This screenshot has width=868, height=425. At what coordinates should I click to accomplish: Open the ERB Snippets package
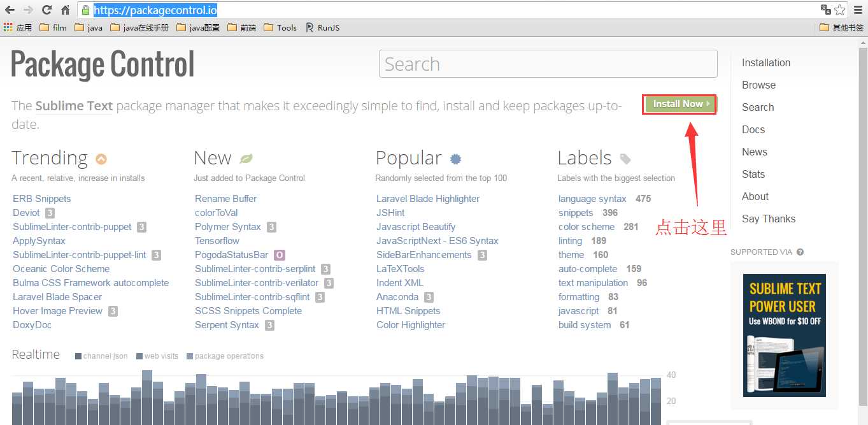tap(42, 199)
